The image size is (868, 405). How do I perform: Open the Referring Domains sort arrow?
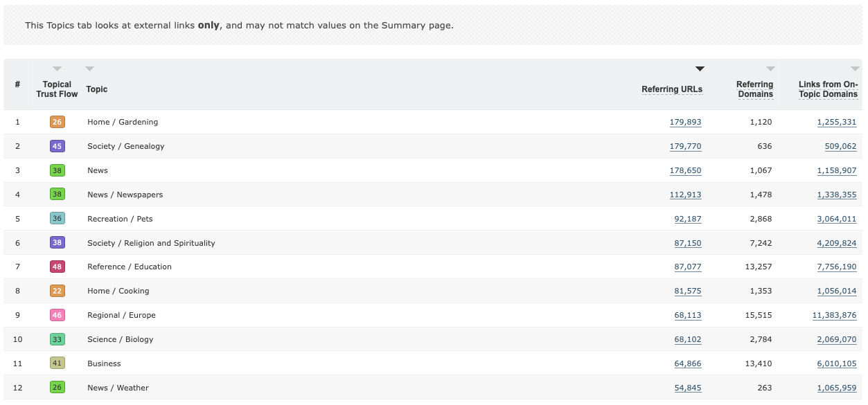point(771,68)
